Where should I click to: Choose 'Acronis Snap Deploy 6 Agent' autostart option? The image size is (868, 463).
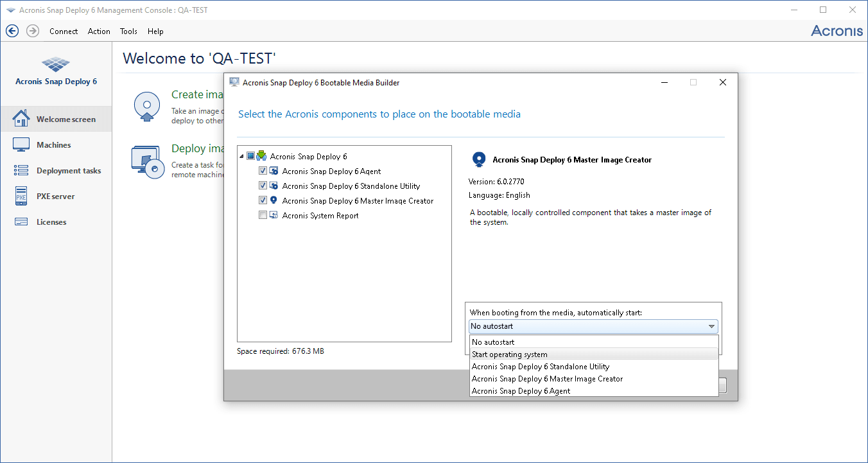[521, 391]
